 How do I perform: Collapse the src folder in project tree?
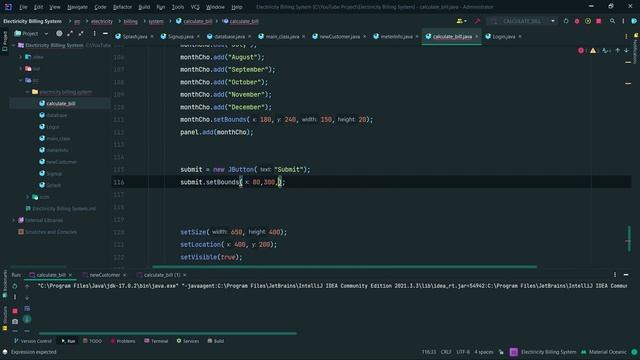[21, 80]
